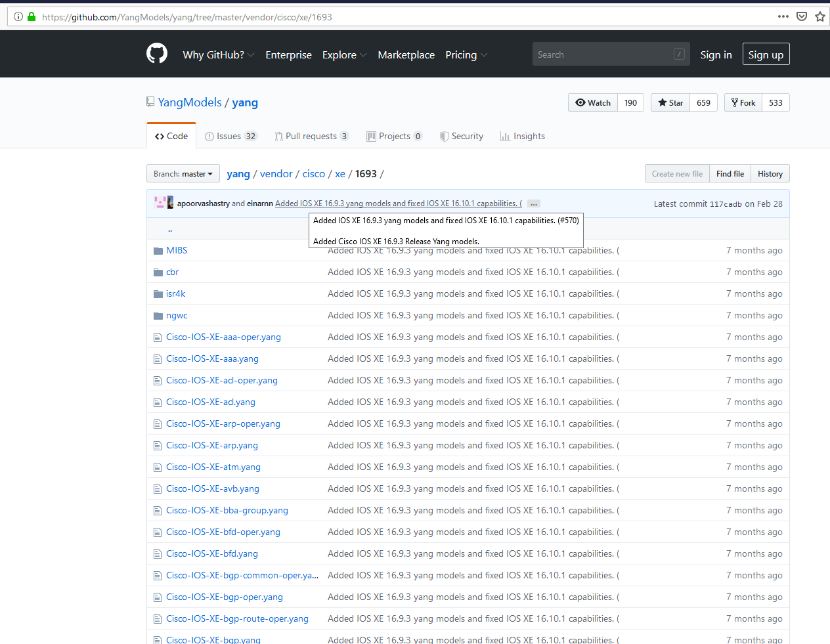Open the browser page actions ellipsis menu
This screenshot has width=830, height=644.
[x=783, y=16]
